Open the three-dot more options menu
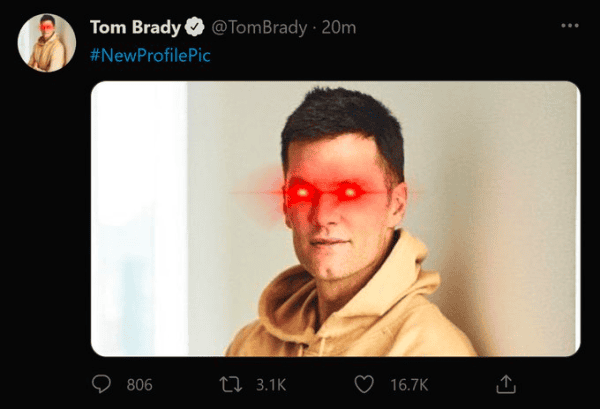 570,26
